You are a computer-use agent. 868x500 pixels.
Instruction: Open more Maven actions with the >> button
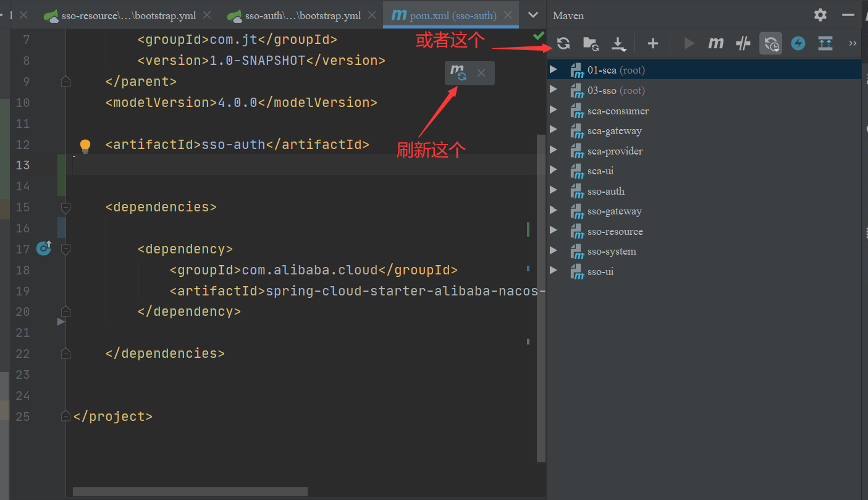click(853, 43)
